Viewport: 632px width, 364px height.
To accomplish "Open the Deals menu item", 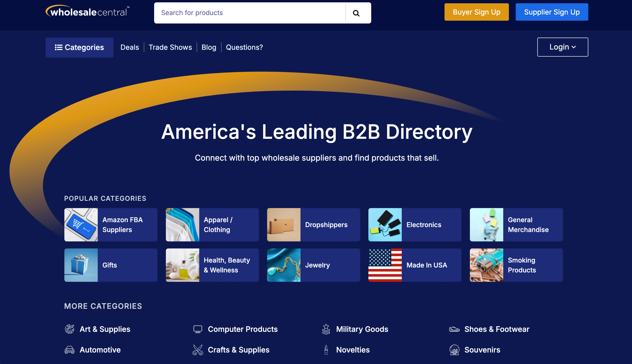I will pyautogui.click(x=129, y=47).
